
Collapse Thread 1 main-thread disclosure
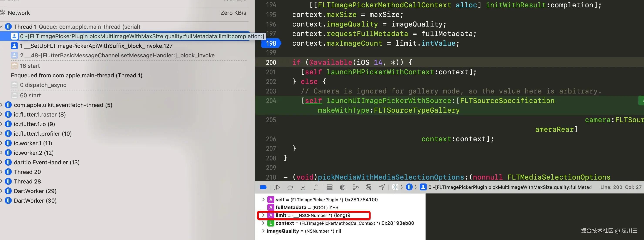pyautogui.click(x=2, y=27)
